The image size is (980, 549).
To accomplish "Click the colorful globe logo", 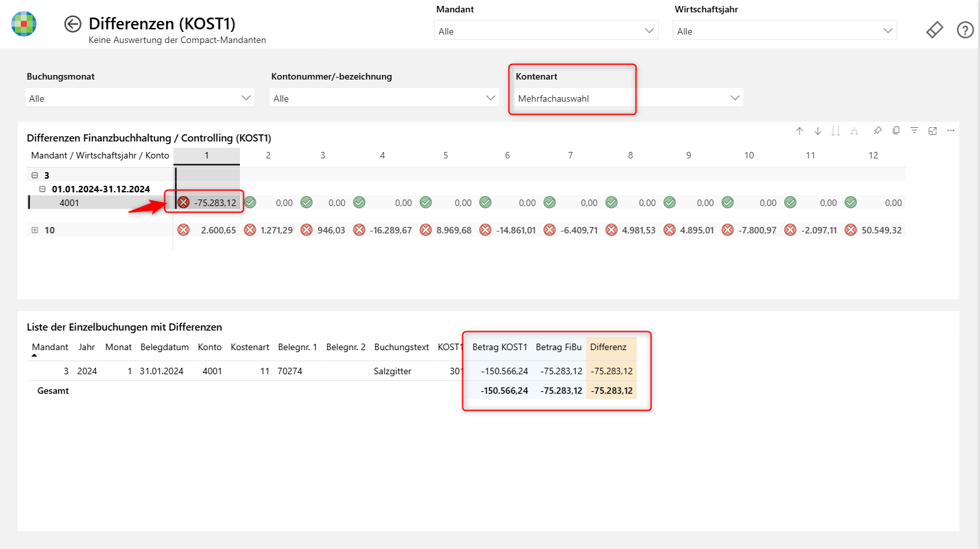I will (x=24, y=24).
